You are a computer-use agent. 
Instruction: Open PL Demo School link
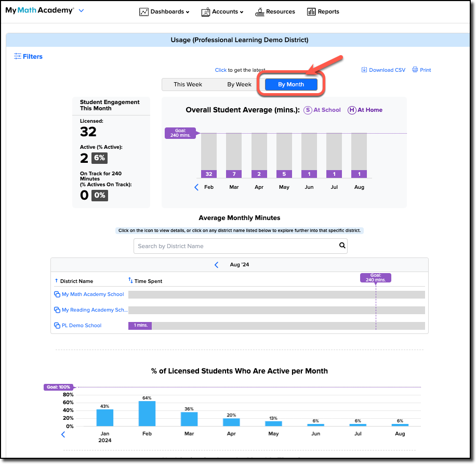pos(82,326)
